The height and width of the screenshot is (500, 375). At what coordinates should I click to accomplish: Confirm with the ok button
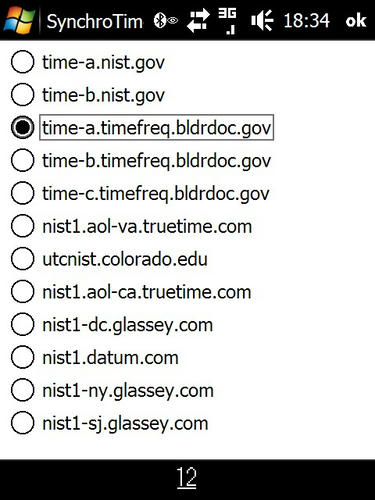click(356, 21)
